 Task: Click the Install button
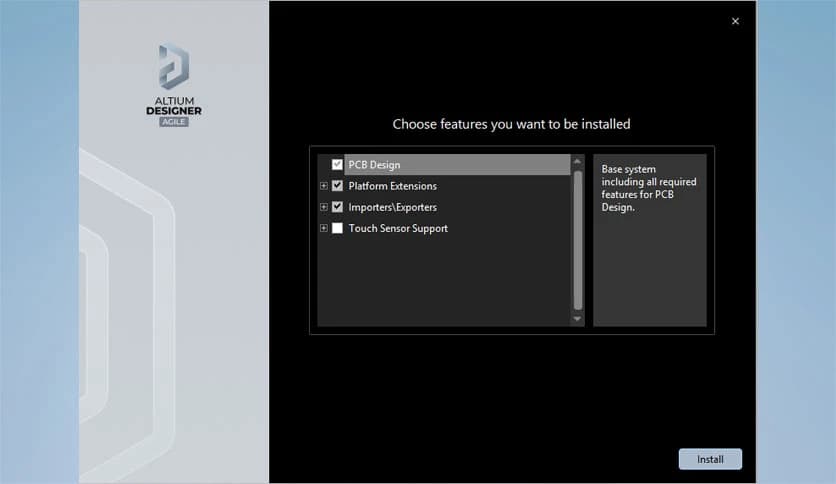710,459
